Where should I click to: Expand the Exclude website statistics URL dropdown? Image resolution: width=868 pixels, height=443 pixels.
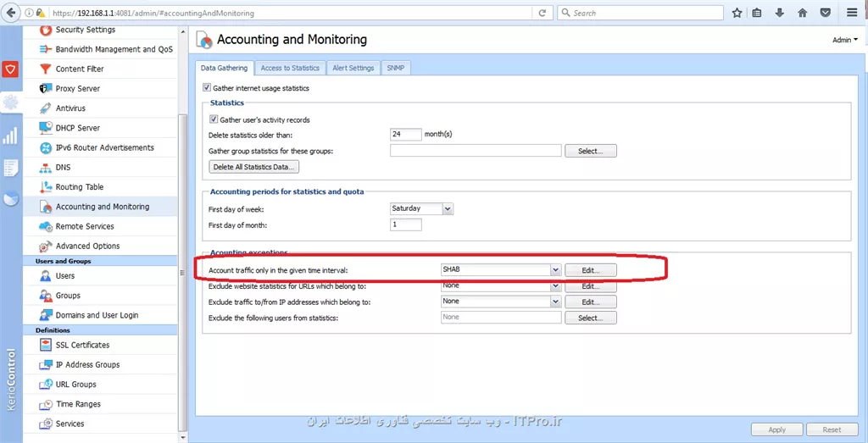556,286
